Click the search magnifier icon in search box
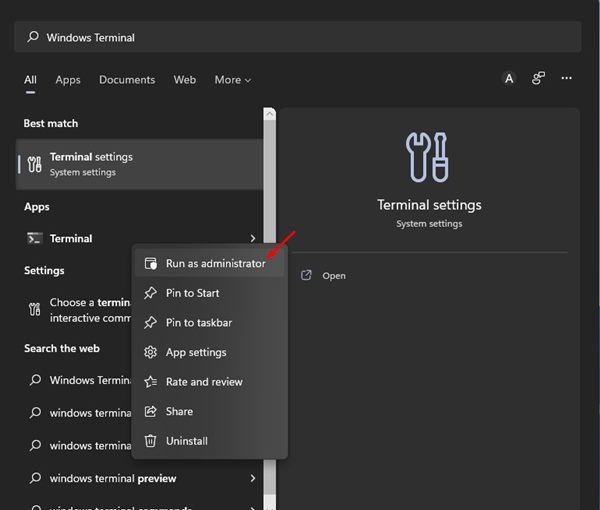 coord(33,37)
